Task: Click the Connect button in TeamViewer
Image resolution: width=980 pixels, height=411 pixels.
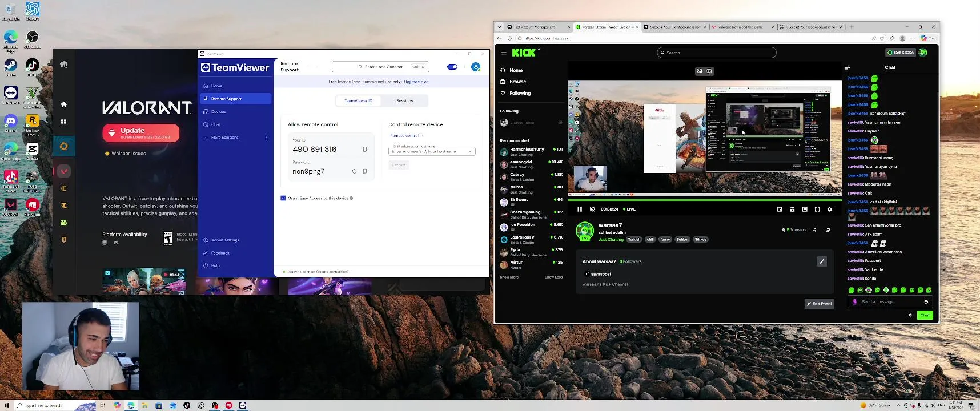Action: 399,165
